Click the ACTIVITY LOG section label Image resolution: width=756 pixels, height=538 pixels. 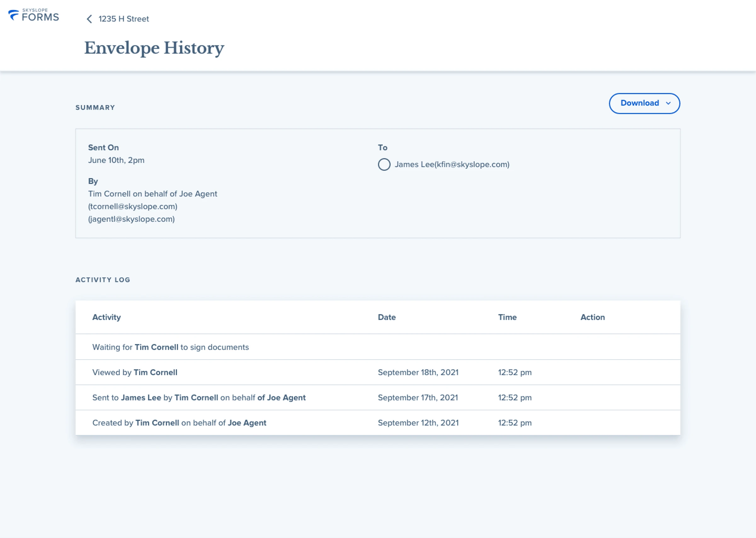click(x=103, y=280)
